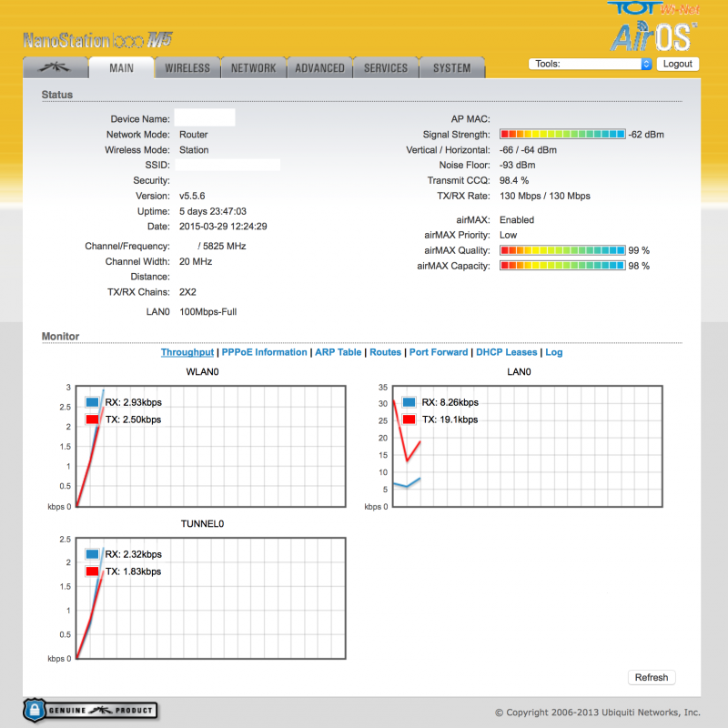Viewport: 728px width, 728px height.
Task: Click the Signal Strength color bar
Action: point(562,135)
